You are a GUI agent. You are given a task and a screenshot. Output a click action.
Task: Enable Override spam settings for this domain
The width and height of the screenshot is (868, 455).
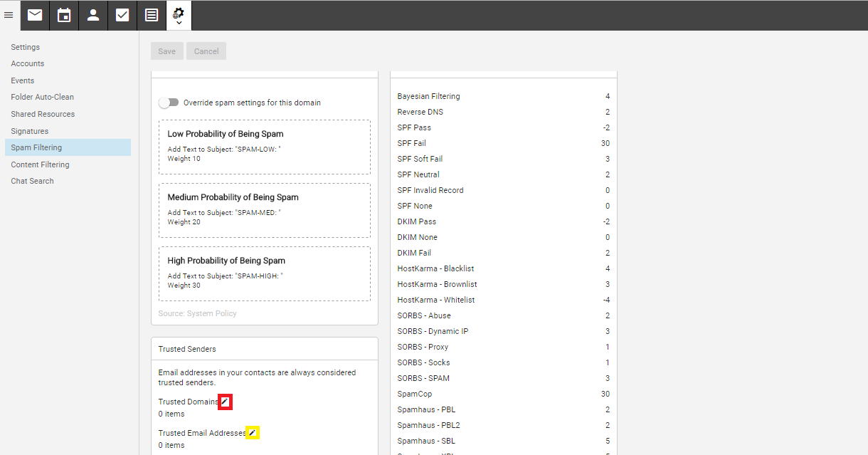(169, 103)
